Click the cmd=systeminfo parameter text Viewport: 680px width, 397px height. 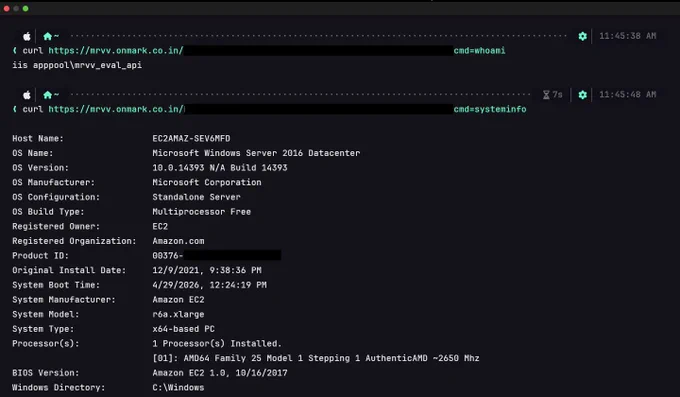pos(490,109)
